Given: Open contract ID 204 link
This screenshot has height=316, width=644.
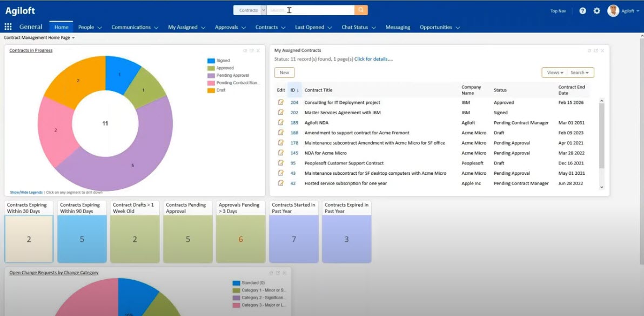Looking at the screenshot, I should (x=294, y=102).
